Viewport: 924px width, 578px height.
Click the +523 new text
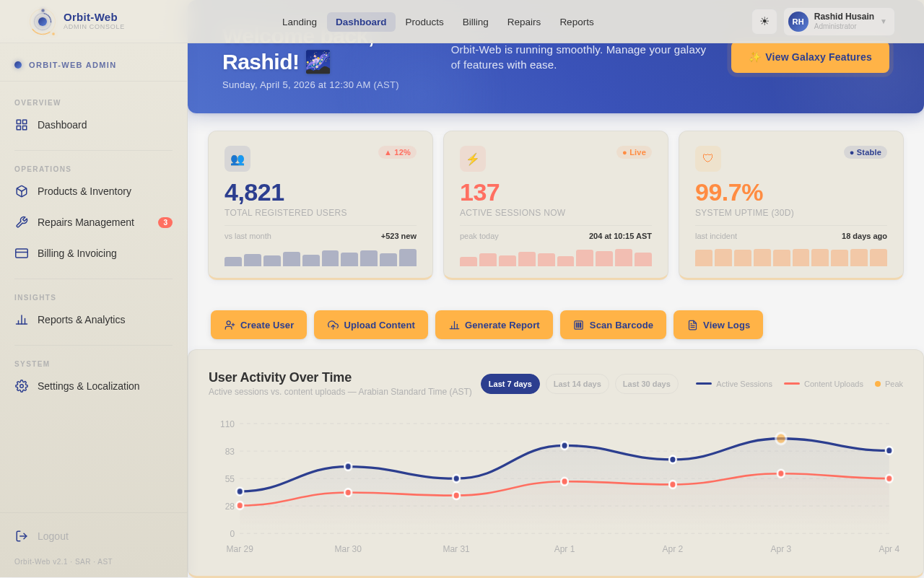(398, 236)
